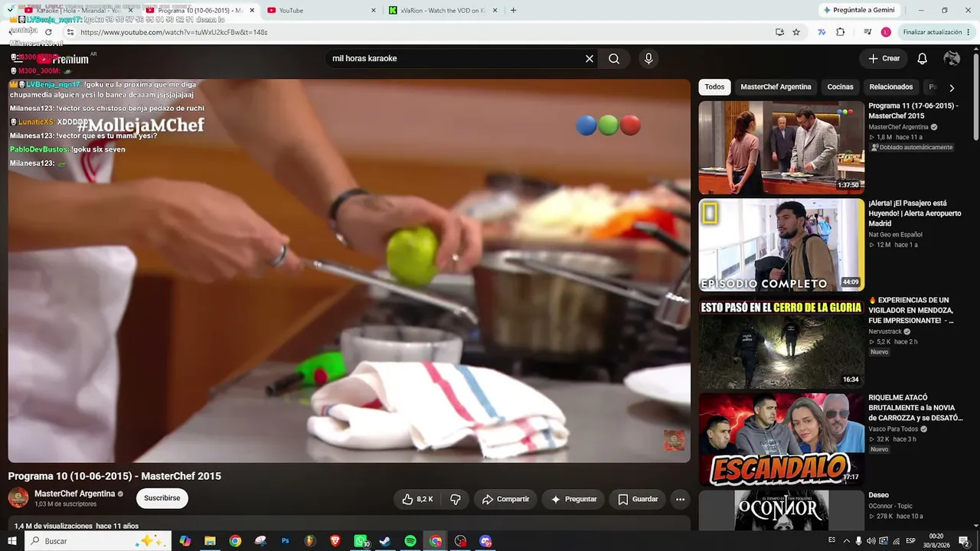Click the browser address bar URL
The height and width of the screenshot is (551, 980).
pyautogui.click(x=174, y=32)
